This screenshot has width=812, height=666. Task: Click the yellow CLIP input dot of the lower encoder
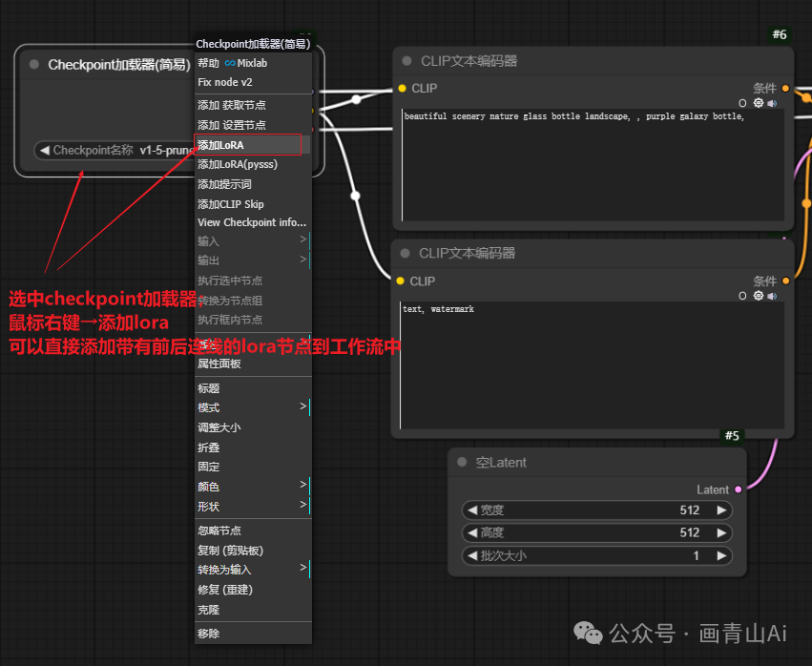401,281
